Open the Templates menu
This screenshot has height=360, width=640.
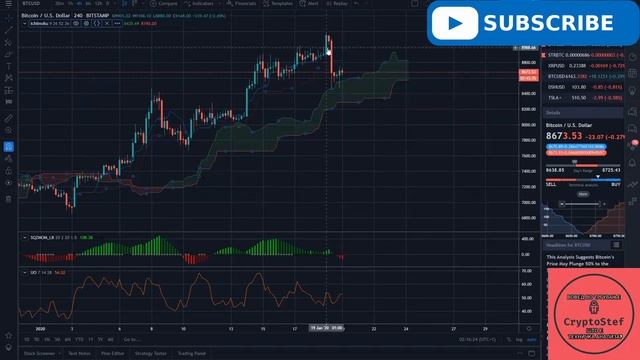278,3
